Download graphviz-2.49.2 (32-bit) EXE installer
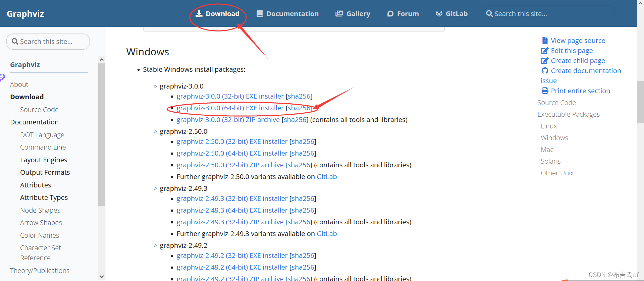The width and height of the screenshot is (644, 281). coord(232,256)
